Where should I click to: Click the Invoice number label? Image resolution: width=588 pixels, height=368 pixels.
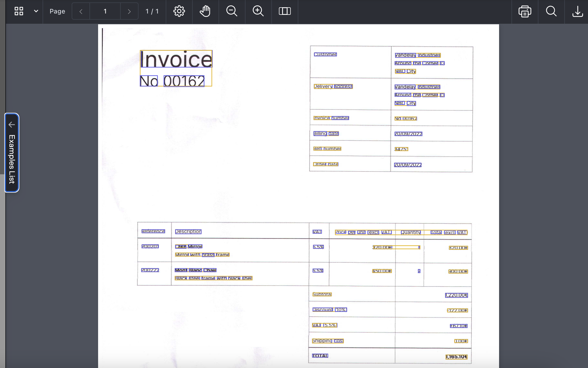331,118
